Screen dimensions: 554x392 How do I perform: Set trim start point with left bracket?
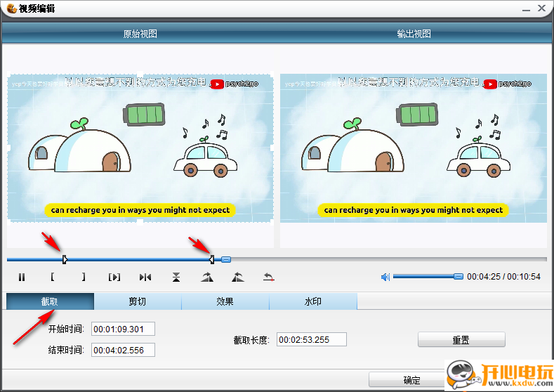coord(52,277)
